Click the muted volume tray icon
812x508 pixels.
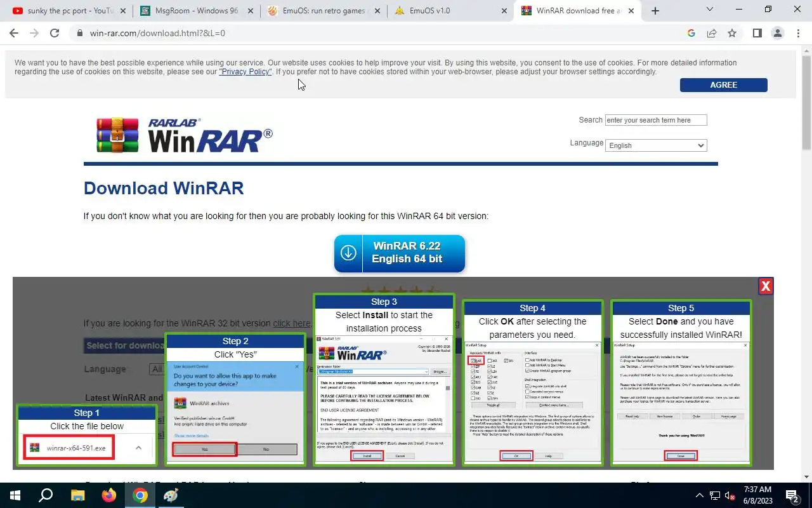tap(730, 495)
